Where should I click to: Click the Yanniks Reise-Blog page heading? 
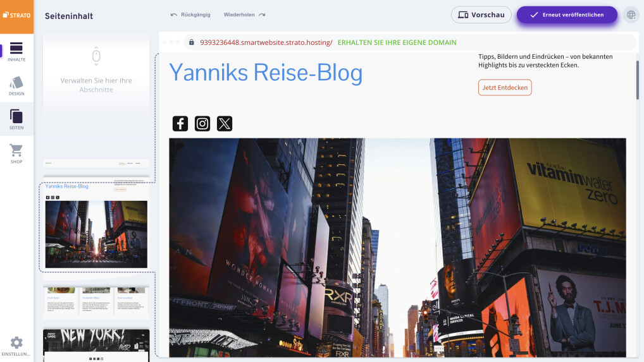[x=266, y=73]
